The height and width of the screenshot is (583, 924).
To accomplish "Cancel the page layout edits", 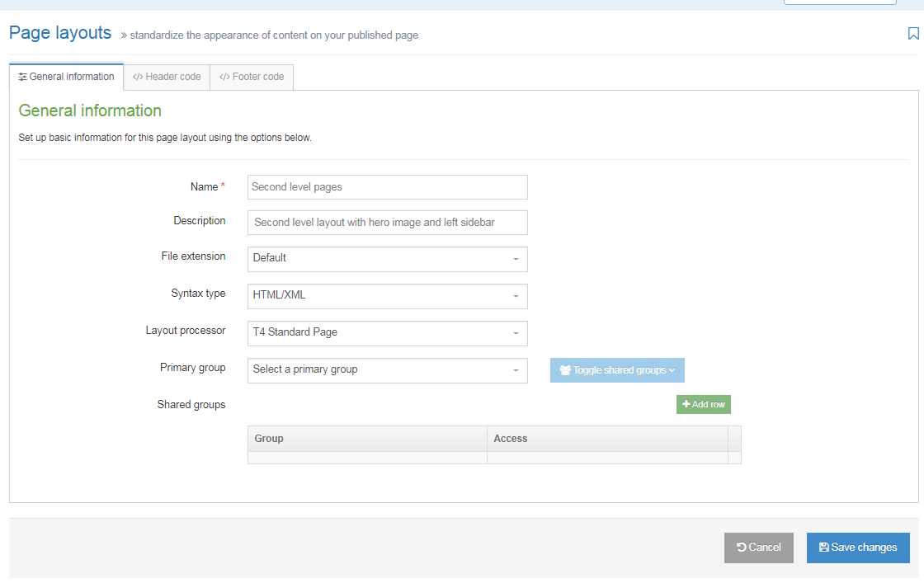I will (758, 548).
